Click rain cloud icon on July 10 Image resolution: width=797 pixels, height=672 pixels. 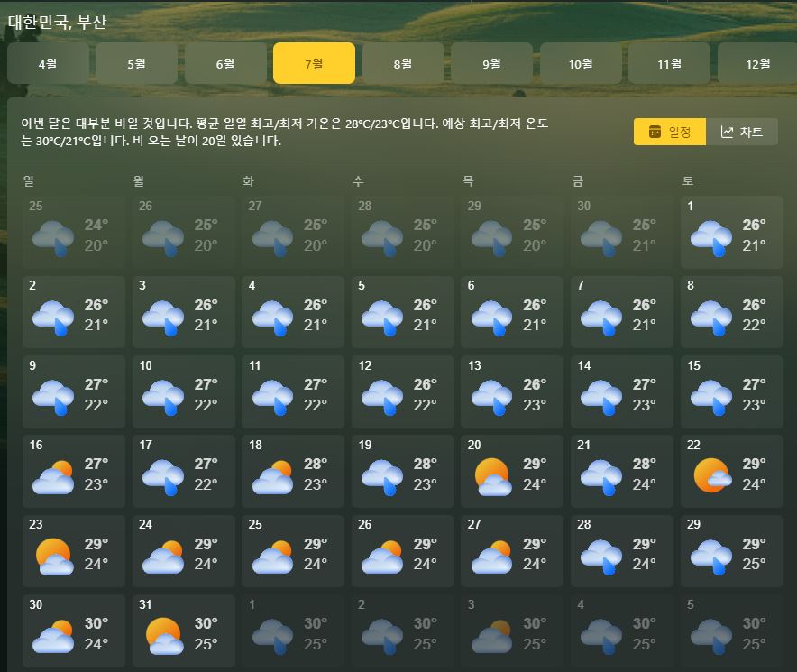coord(163,398)
